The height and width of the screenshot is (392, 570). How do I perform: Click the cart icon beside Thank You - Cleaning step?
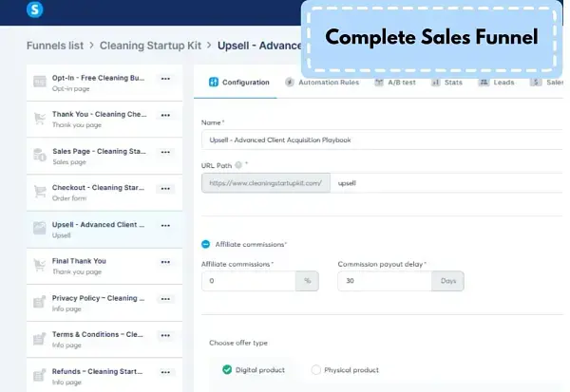40,119
